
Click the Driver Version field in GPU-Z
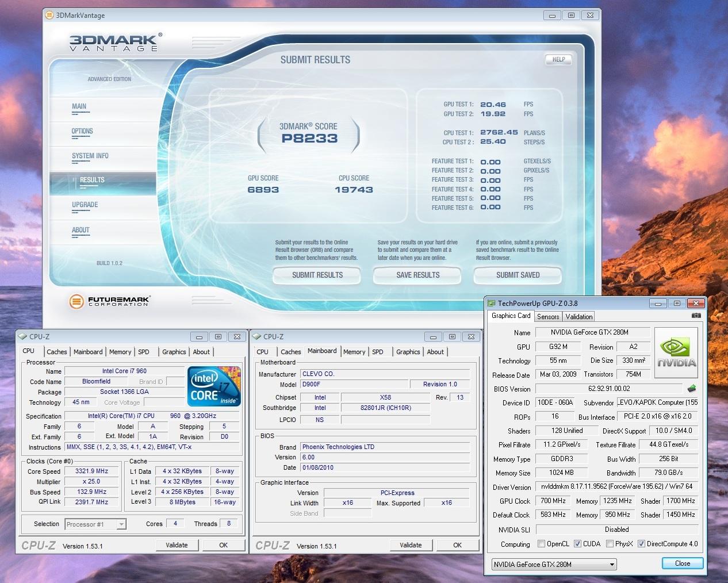pos(616,486)
